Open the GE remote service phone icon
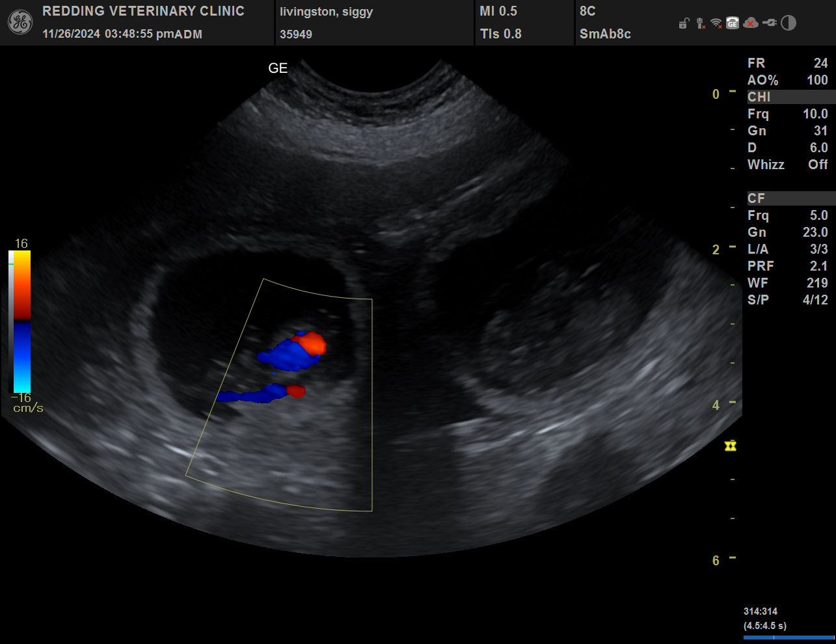The image size is (836, 644). pos(733,23)
